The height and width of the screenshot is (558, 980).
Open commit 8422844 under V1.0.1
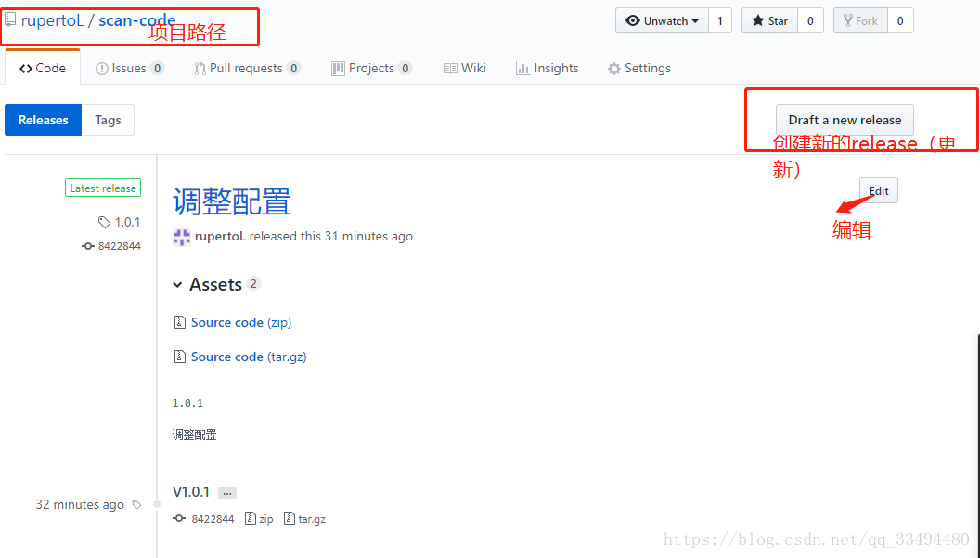pyautogui.click(x=213, y=519)
